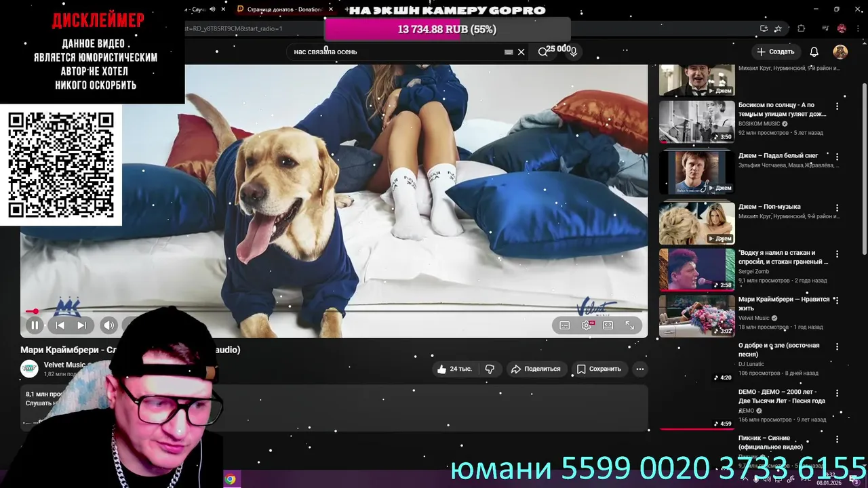868x488 pixels.
Task: Open the BOSIKOM MUSIC channel name
Action: tap(759, 124)
